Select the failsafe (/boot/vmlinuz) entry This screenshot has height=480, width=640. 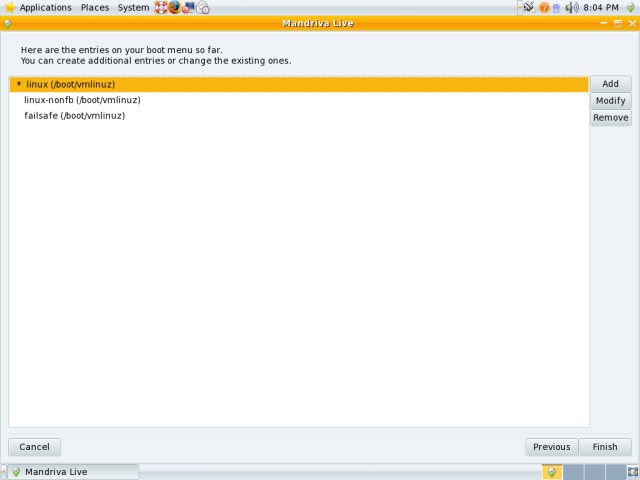[x=299, y=116]
